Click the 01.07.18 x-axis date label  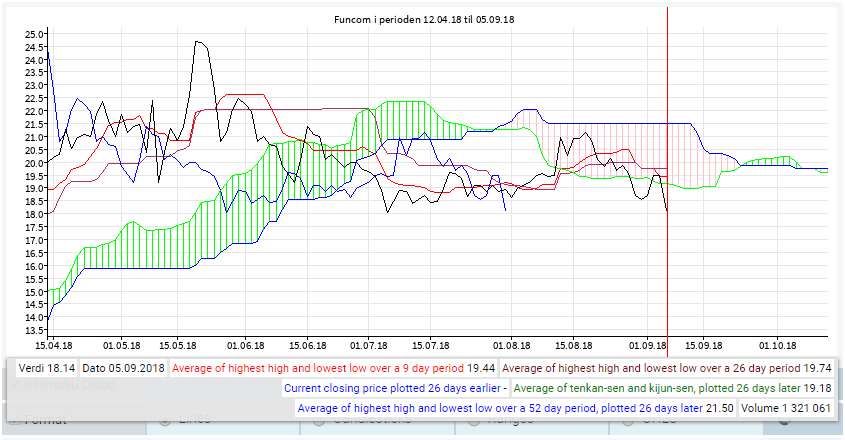[x=369, y=346]
